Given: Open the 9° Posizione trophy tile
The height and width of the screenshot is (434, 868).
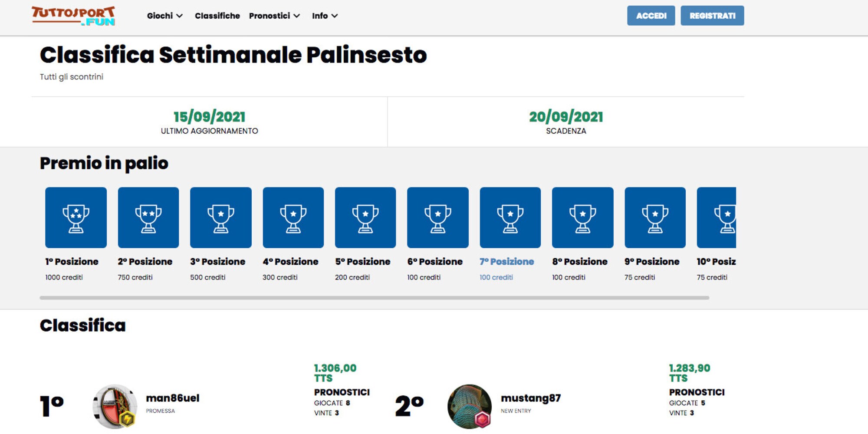Looking at the screenshot, I should pyautogui.click(x=655, y=217).
